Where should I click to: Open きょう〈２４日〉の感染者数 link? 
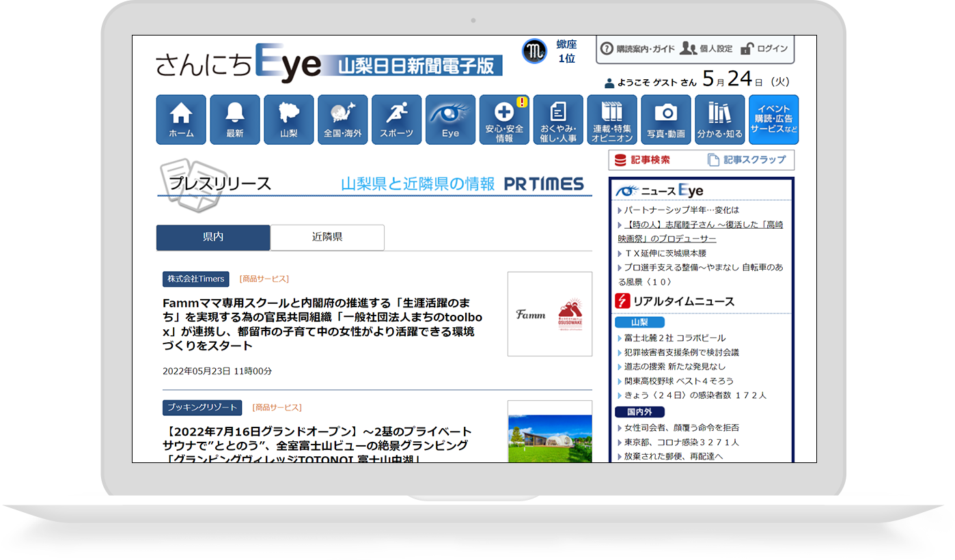pyautogui.click(x=695, y=395)
